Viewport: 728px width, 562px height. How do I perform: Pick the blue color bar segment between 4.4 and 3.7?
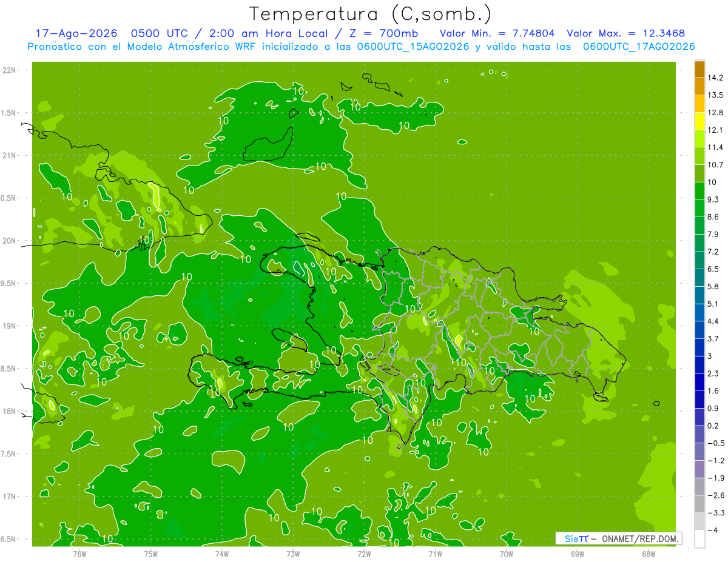(x=699, y=330)
